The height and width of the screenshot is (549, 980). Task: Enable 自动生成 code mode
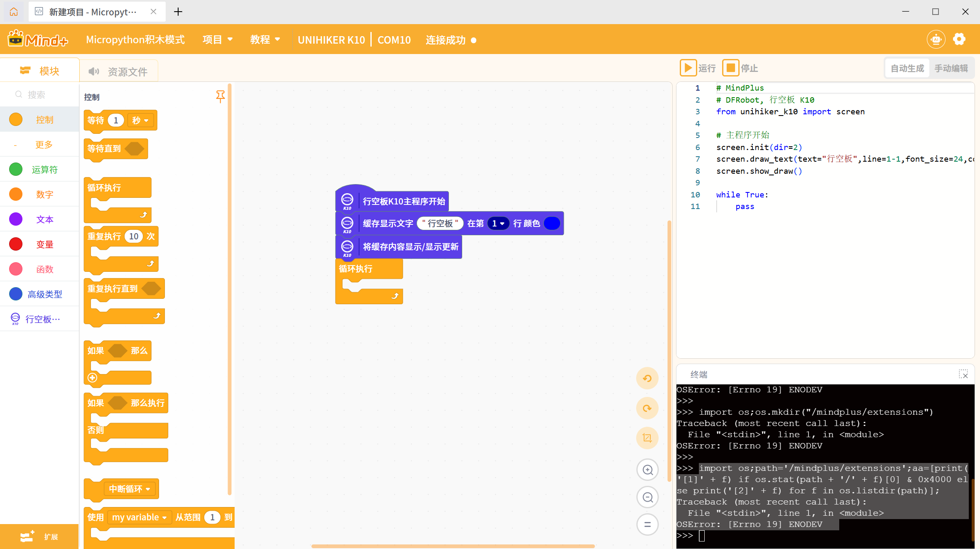pyautogui.click(x=906, y=68)
